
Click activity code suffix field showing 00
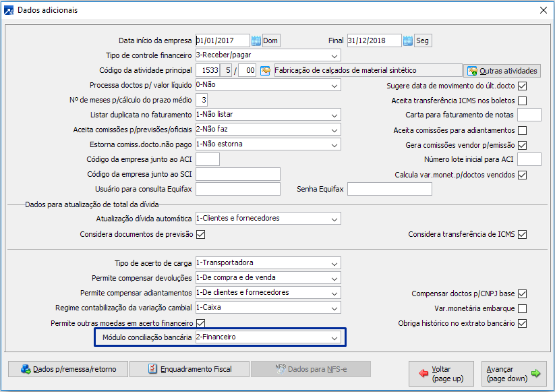247,70
